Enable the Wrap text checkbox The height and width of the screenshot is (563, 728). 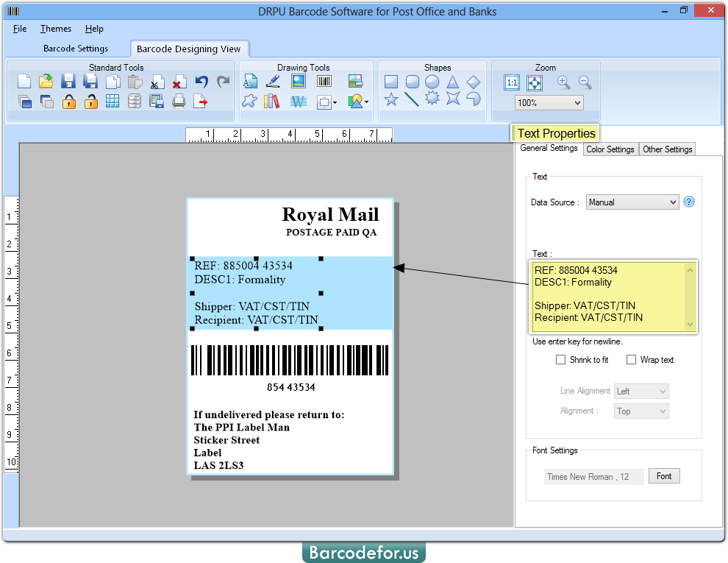click(631, 359)
